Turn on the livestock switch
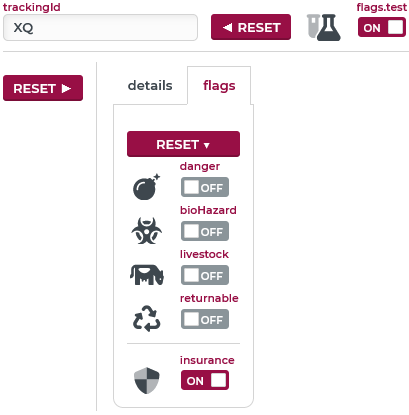 point(205,275)
